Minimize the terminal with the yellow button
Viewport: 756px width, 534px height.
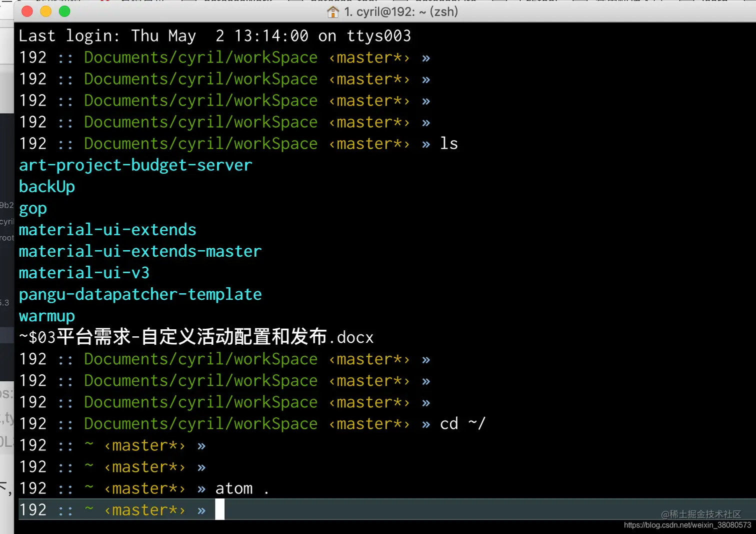point(46,12)
